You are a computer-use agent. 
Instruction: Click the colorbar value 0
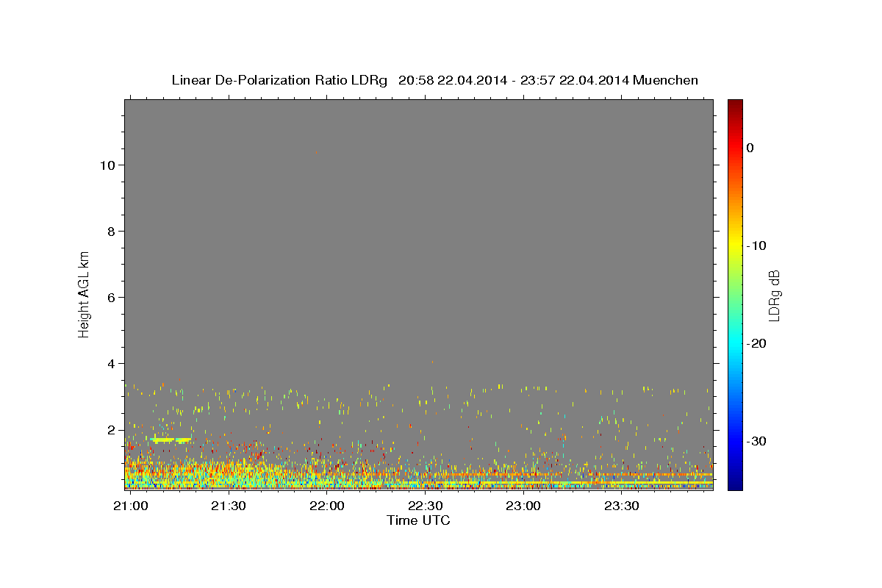pos(750,148)
